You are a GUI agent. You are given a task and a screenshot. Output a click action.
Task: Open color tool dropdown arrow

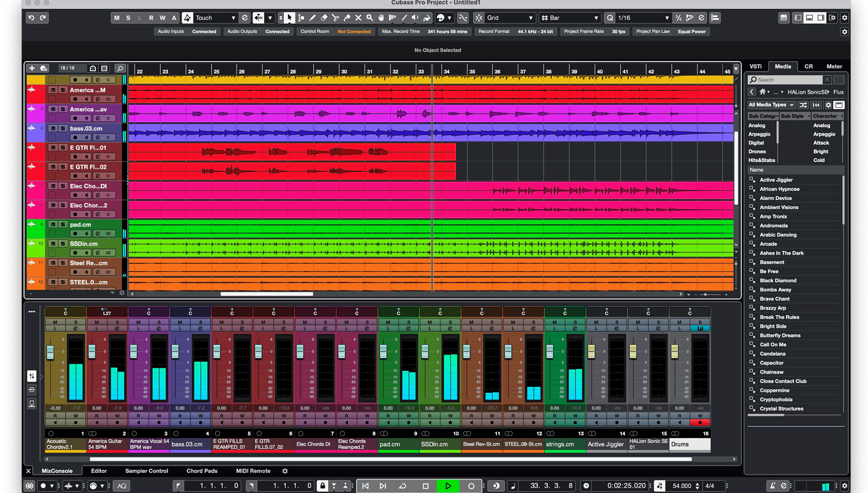449,18
